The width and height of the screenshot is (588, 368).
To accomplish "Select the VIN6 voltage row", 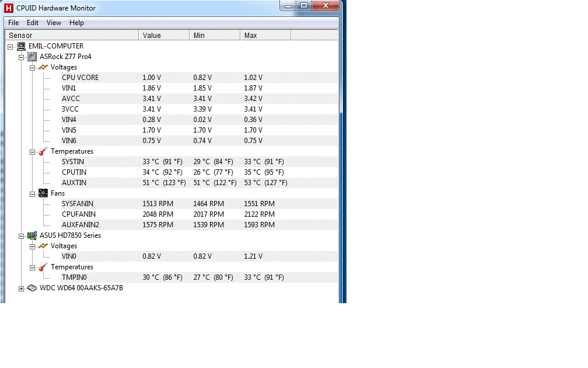I will [199, 141].
